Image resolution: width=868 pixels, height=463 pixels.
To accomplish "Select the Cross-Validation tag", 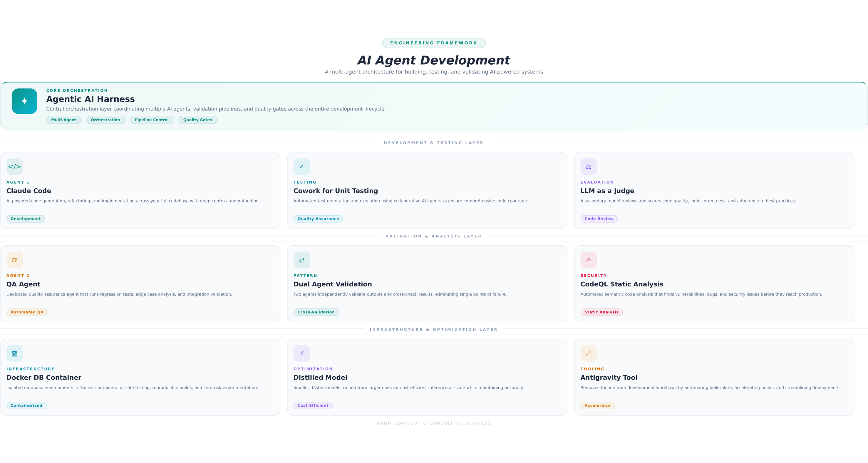I will tap(316, 312).
